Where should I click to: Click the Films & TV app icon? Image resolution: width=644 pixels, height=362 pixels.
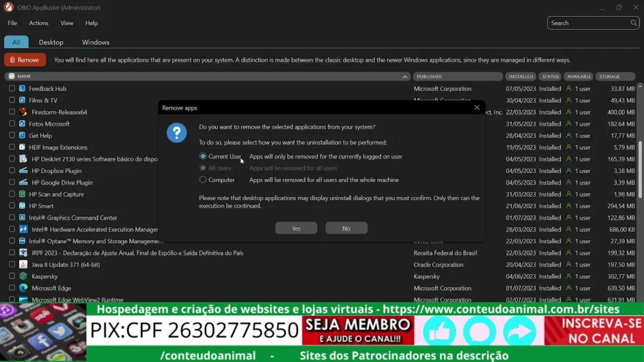coord(22,100)
